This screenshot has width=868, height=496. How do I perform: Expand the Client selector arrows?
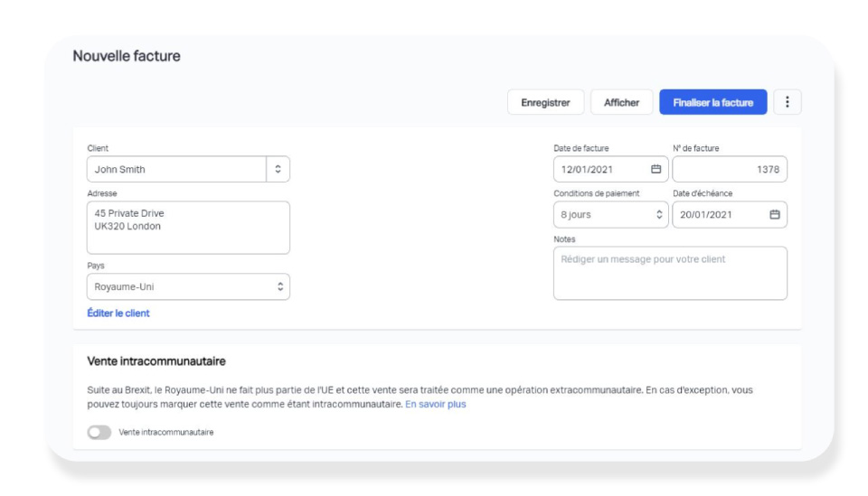click(278, 169)
